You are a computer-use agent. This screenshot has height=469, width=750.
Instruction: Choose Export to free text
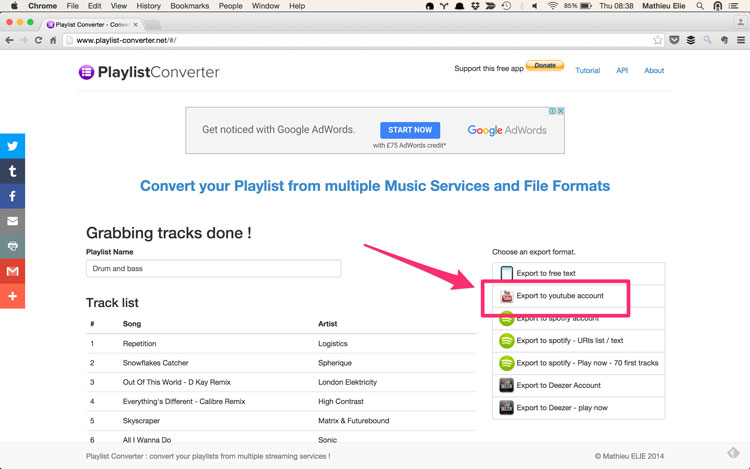pos(578,273)
